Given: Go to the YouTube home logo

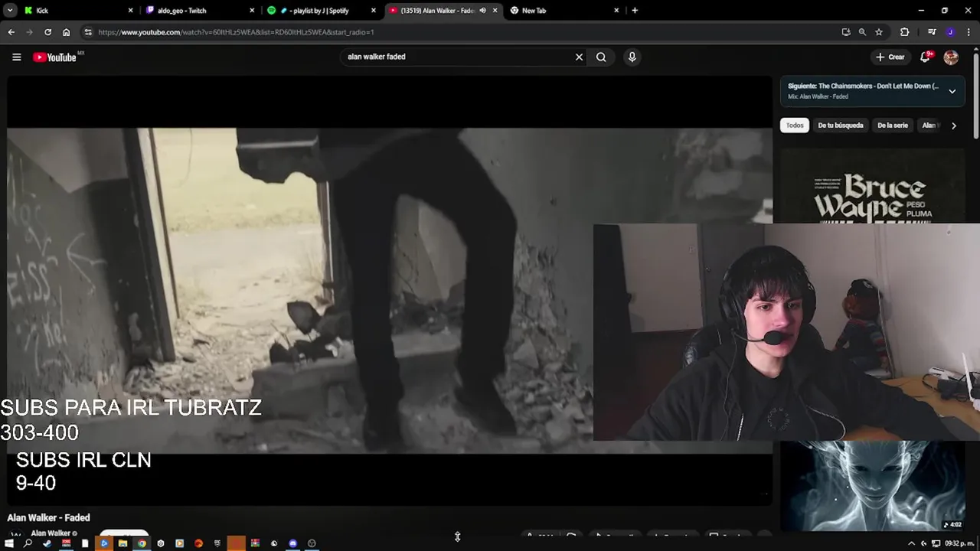Looking at the screenshot, I should [x=54, y=57].
